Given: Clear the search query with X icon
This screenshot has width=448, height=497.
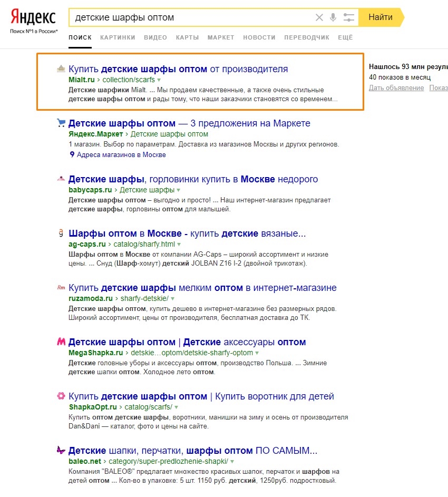Looking at the screenshot, I should click(319, 17).
